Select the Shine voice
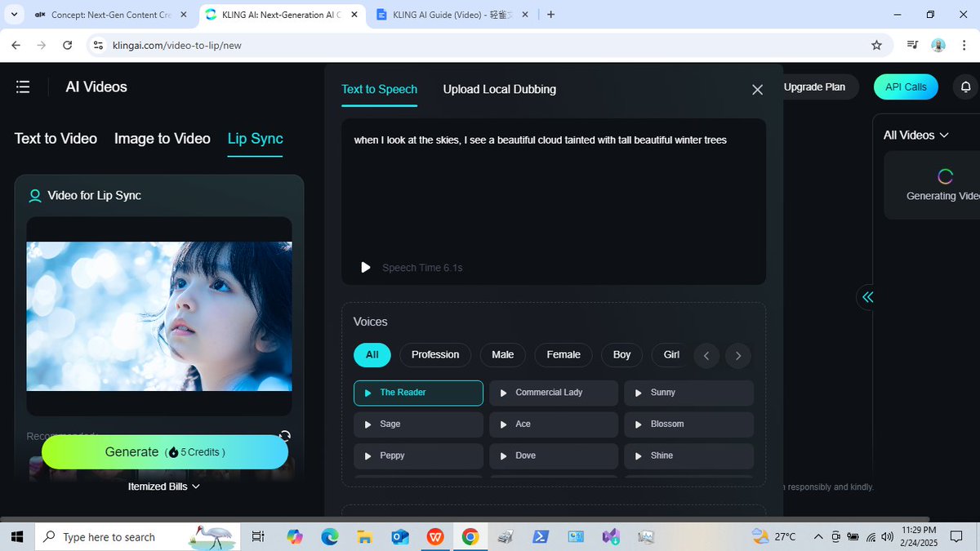980x551 pixels. click(x=688, y=455)
